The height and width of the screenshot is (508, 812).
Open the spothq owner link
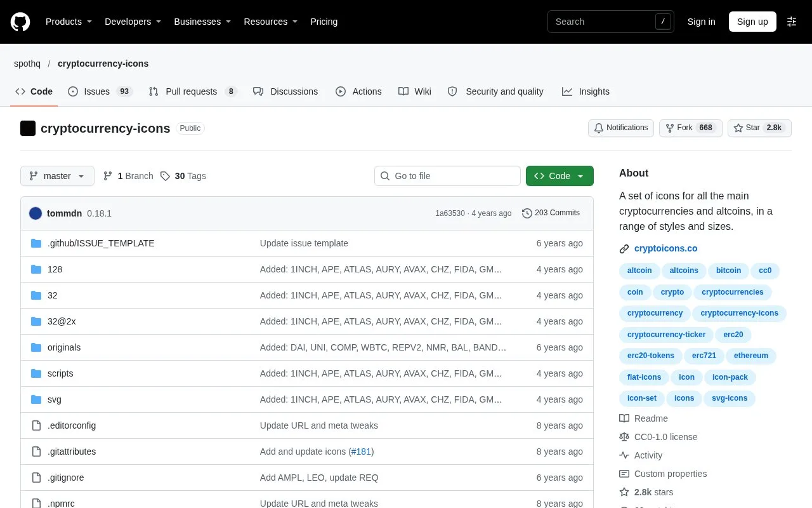pos(27,63)
